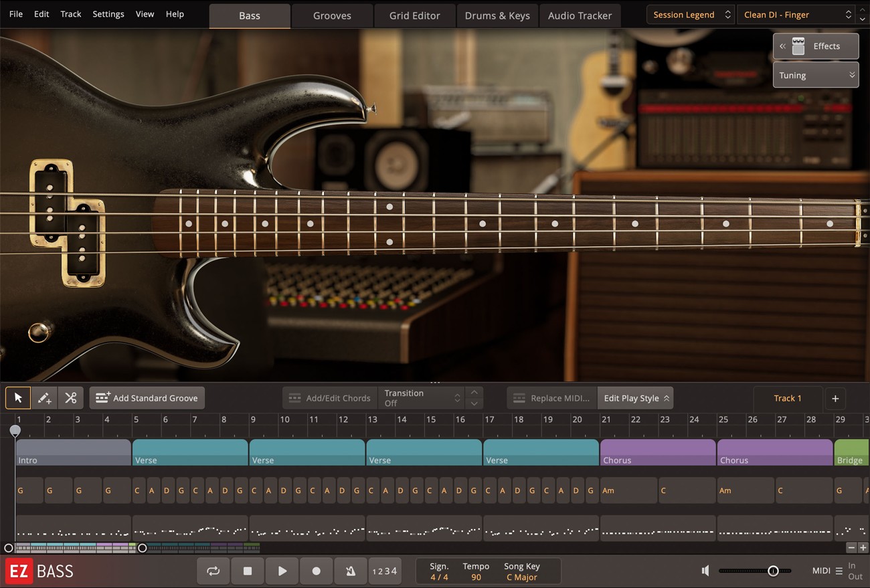
Task: Mute audio with speaker icon
Action: point(705,571)
